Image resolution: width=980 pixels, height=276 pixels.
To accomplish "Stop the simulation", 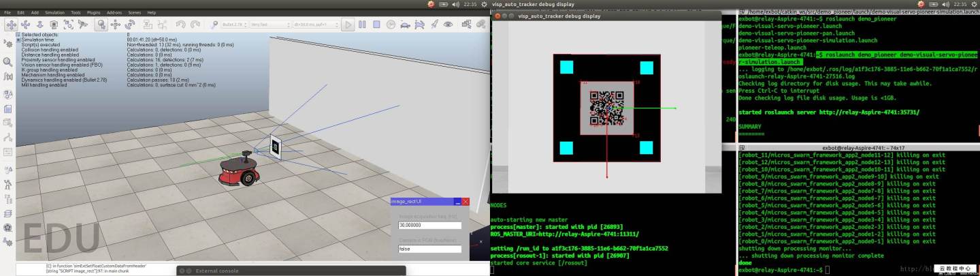I will point(376,25).
